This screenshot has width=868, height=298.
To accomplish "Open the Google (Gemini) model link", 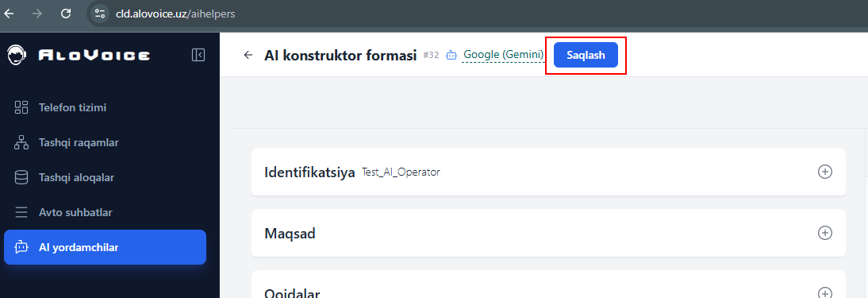I will [x=503, y=55].
